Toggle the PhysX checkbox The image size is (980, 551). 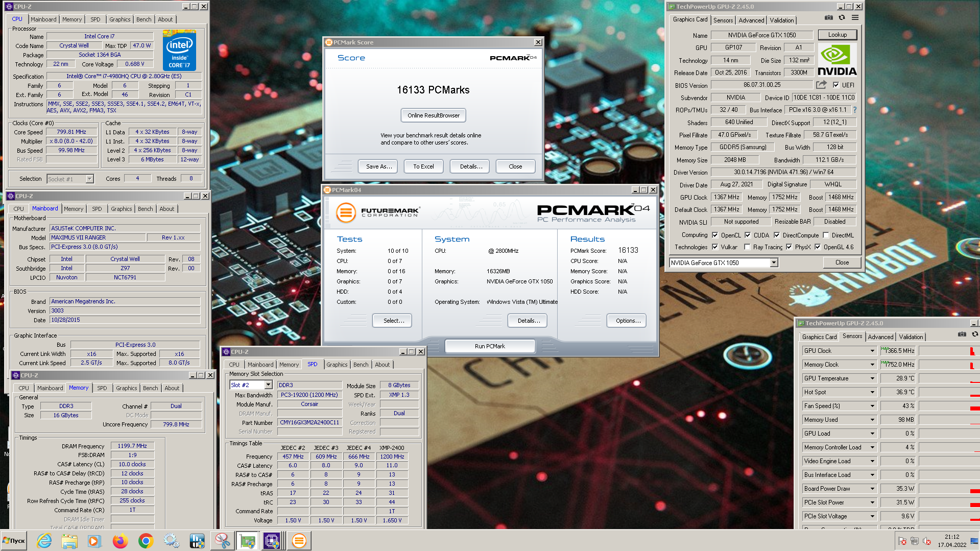tap(789, 247)
